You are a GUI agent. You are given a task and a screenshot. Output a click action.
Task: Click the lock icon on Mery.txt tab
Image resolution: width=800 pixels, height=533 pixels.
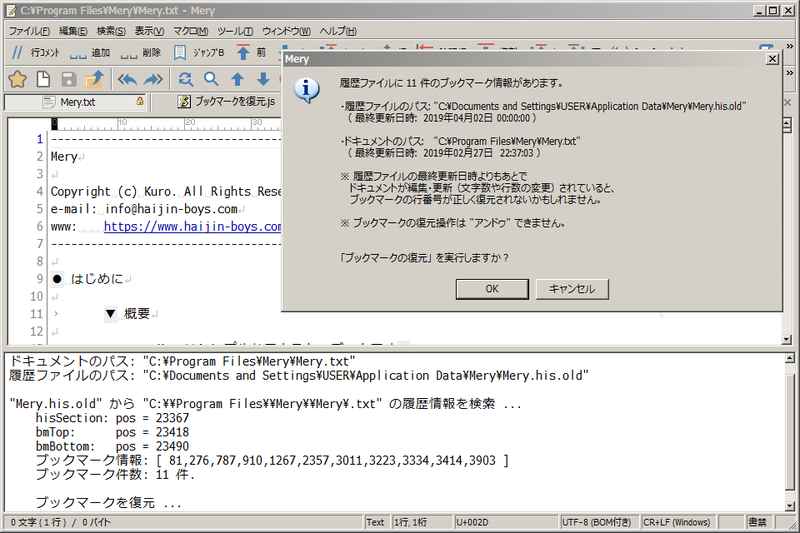pyautogui.click(x=140, y=101)
